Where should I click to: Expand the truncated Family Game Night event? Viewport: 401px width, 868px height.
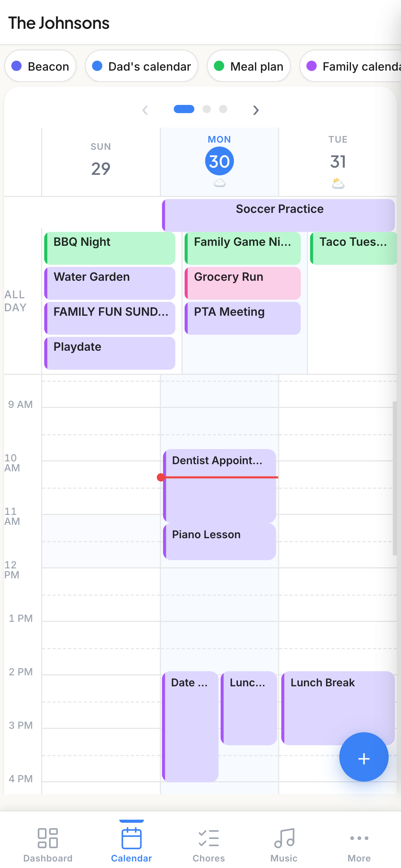[242, 248]
